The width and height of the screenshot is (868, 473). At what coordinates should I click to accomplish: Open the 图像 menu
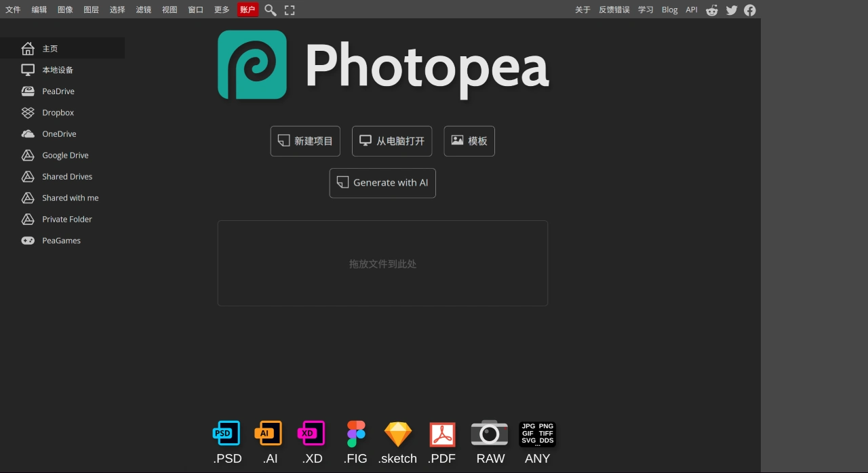65,9
